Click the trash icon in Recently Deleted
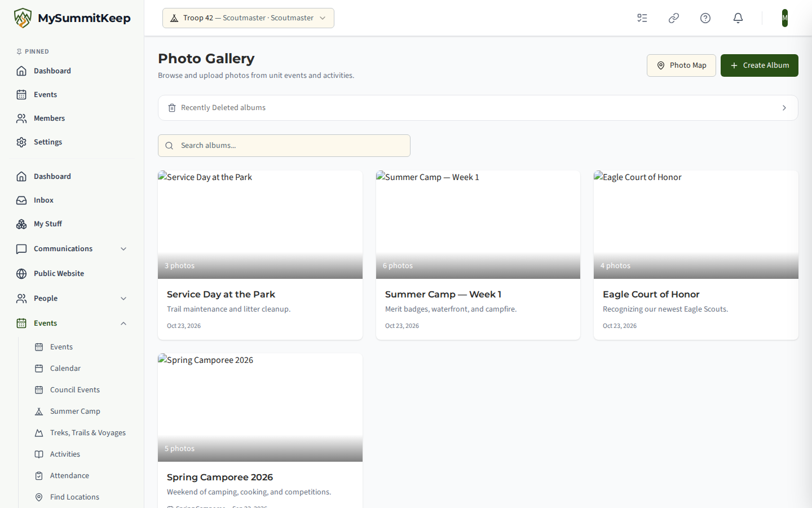Viewport: 812px width, 508px height. pos(172,108)
